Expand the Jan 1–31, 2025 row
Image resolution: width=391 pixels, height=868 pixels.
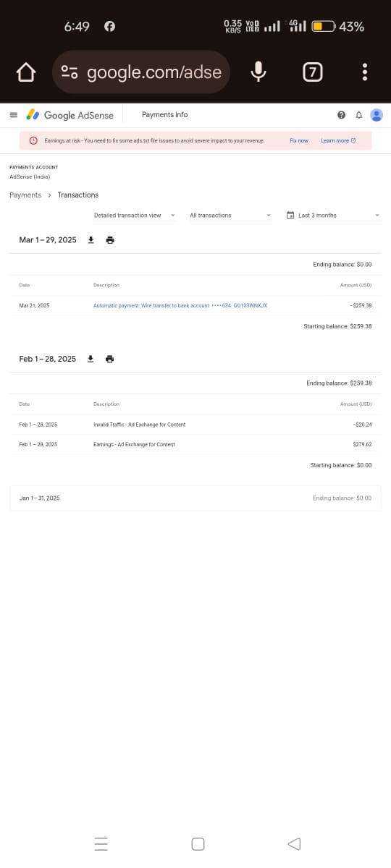click(x=195, y=498)
